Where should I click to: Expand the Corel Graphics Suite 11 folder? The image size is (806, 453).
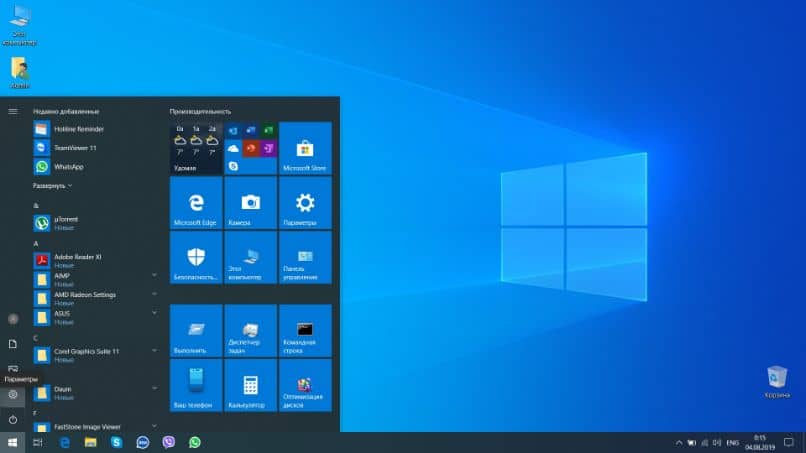(x=154, y=351)
